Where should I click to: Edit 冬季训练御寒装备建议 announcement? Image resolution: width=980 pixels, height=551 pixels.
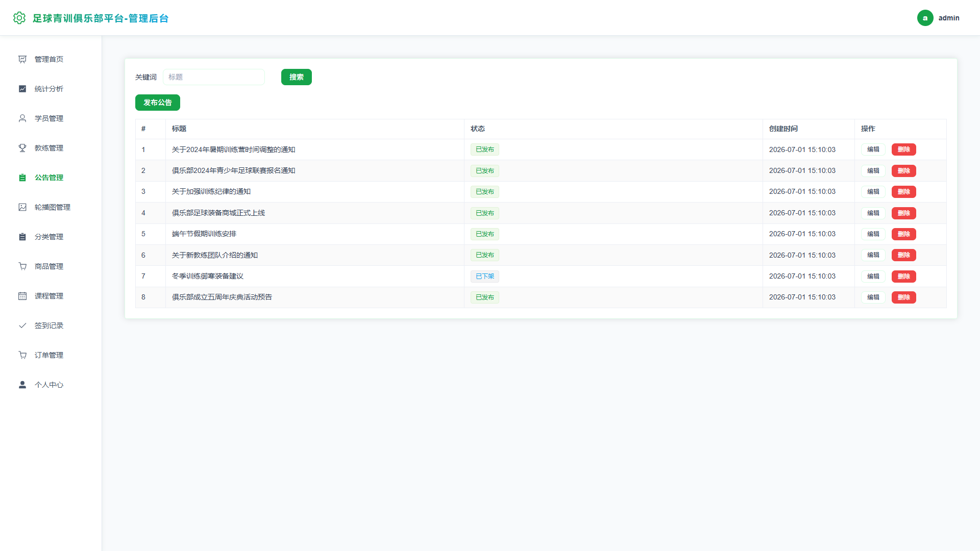tap(873, 277)
